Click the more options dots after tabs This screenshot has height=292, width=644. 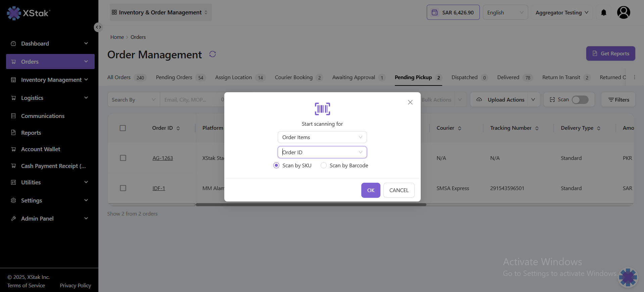(634, 77)
